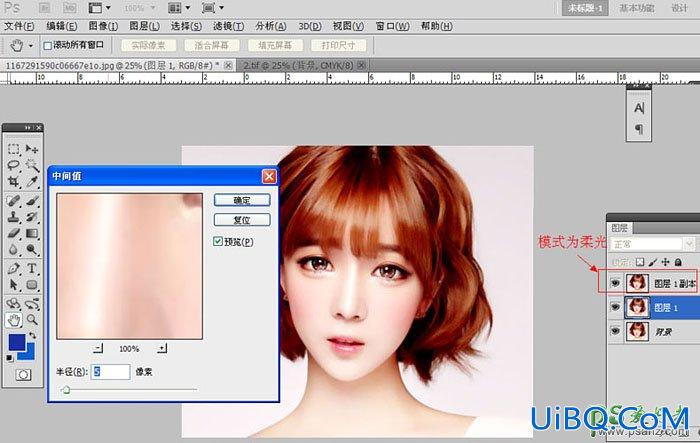Select the Pen tool

pos(13,268)
